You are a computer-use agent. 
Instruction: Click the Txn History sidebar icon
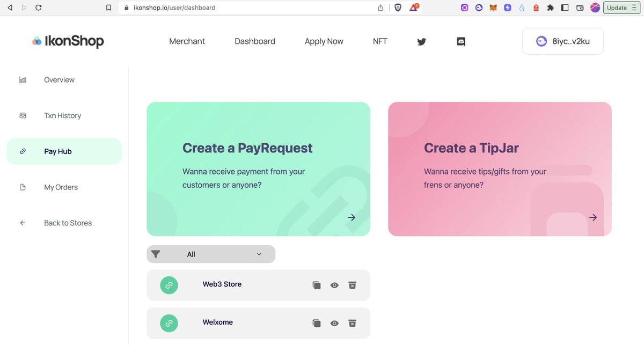click(x=23, y=115)
